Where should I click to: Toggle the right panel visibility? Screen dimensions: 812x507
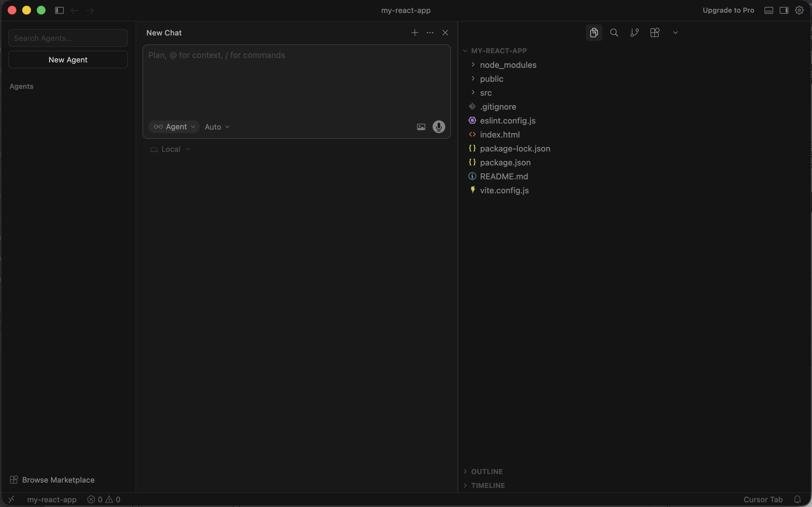784,10
